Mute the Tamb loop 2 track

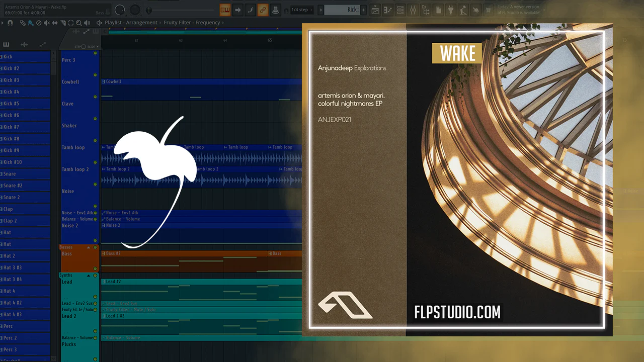click(95, 184)
